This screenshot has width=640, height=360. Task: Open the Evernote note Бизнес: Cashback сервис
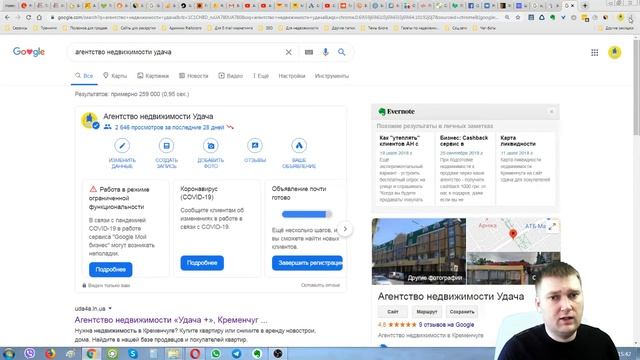click(x=465, y=168)
